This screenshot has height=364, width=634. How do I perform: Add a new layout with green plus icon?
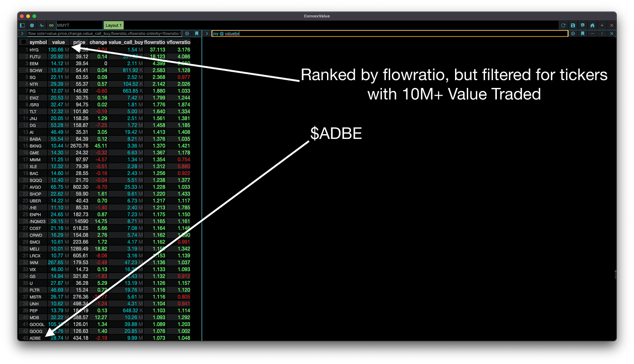pos(602,26)
